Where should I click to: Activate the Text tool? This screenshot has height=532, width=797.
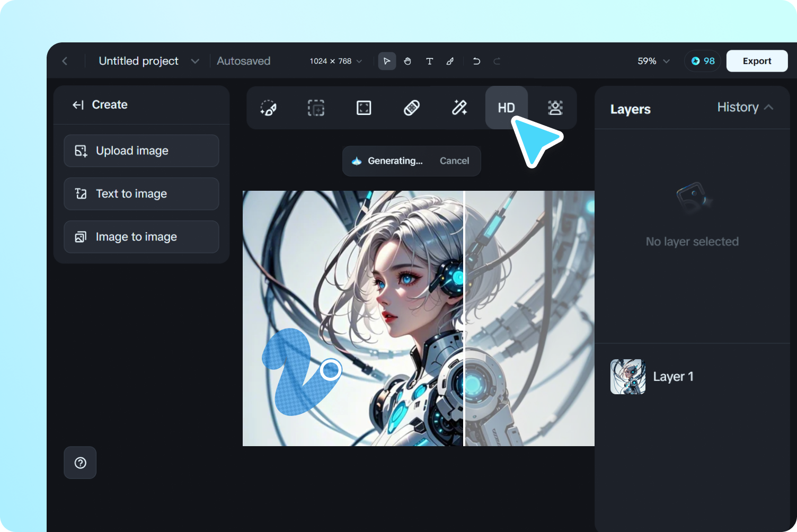[x=430, y=61]
